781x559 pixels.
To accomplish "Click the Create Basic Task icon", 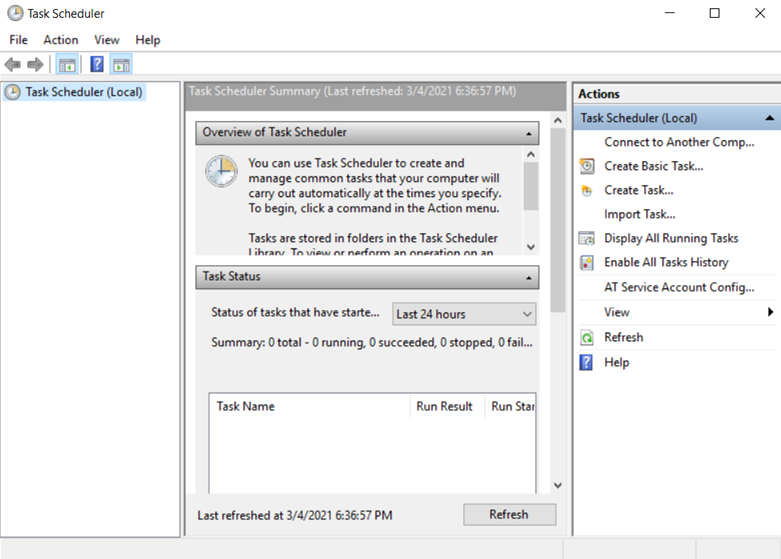I will coord(587,166).
